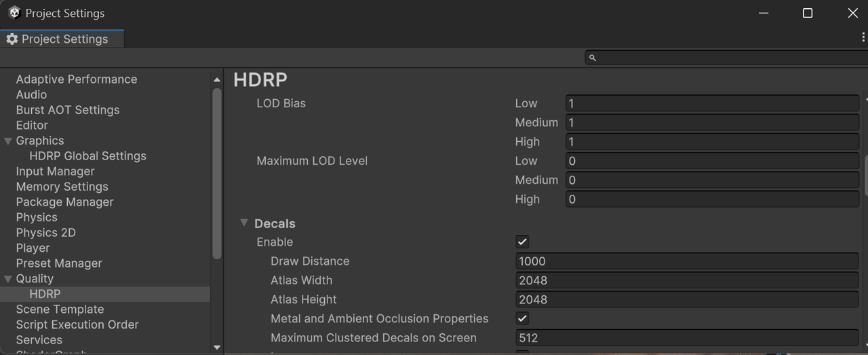Image resolution: width=868 pixels, height=355 pixels.
Task: Click Maximum LOD Level Medium field
Action: (x=712, y=180)
